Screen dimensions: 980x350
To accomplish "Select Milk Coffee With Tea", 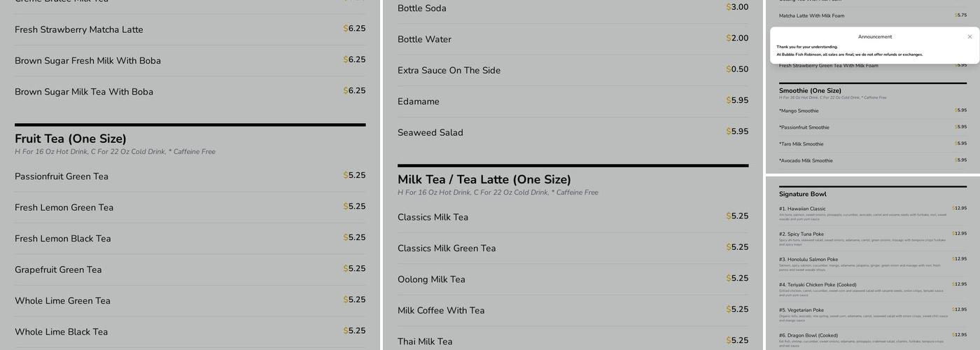I will [441, 311].
